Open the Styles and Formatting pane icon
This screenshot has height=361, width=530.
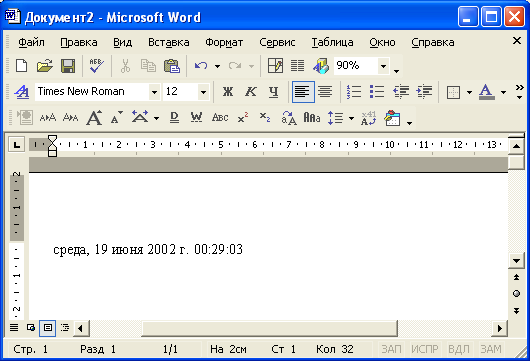22,92
